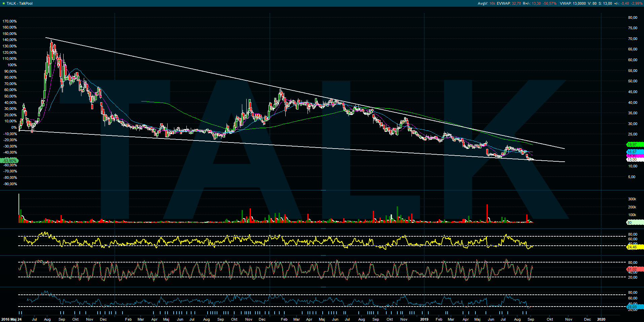Click the 'V: 80' volume readout
This screenshot has height=322, width=644.
[593, 3]
